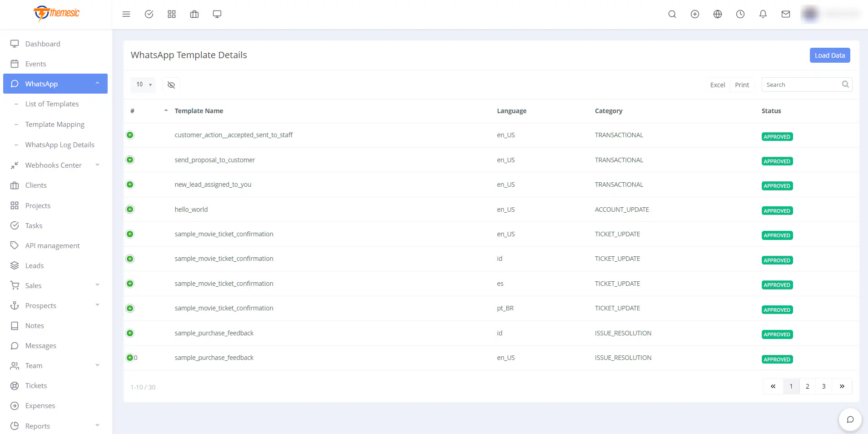Open the Clients briefcase icon in top bar
Screen dimensions: 868x434
[x=194, y=14]
